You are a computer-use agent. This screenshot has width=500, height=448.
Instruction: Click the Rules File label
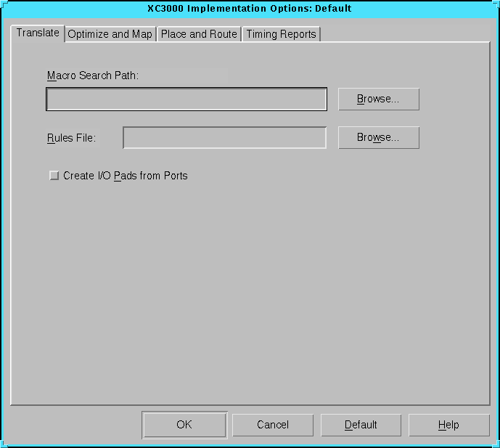(x=72, y=138)
